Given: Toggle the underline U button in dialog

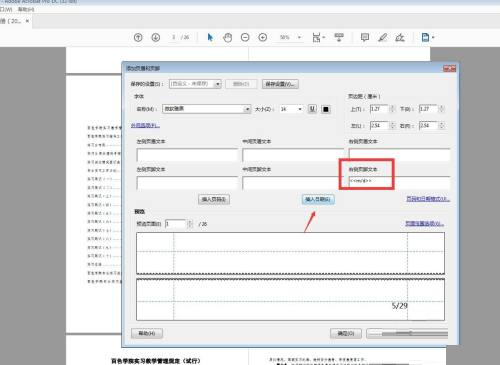Looking at the screenshot, I should click(x=312, y=109).
